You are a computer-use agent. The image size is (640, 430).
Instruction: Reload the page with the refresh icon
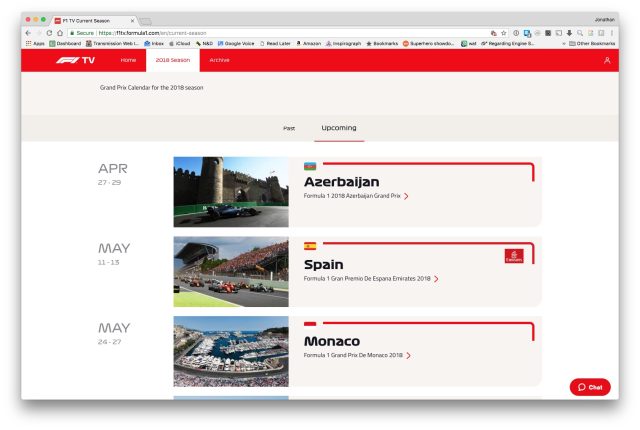coord(46,33)
